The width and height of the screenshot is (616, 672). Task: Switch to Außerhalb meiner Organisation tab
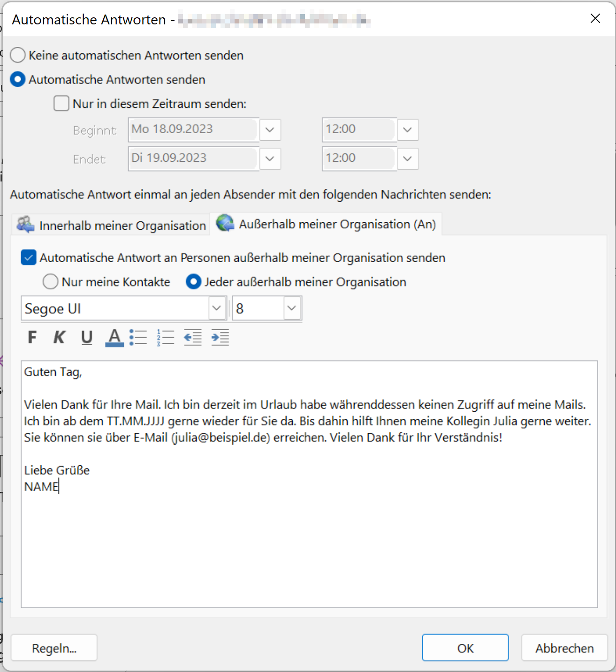click(326, 224)
